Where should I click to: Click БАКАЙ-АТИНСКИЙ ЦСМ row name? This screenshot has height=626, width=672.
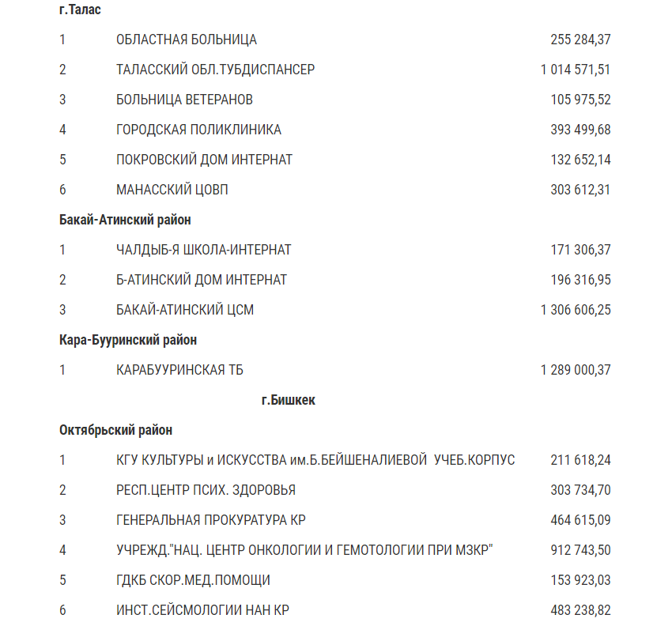[x=185, y=310]
